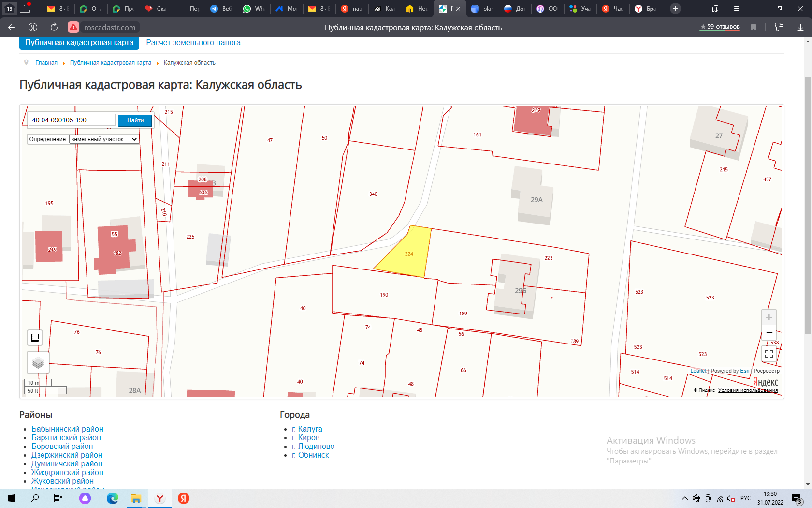Click the site security warning icon

point(73,27)
